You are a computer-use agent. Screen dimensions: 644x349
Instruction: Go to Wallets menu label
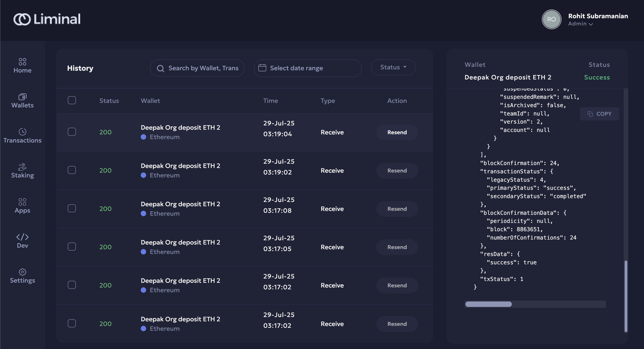pos(23,105)
